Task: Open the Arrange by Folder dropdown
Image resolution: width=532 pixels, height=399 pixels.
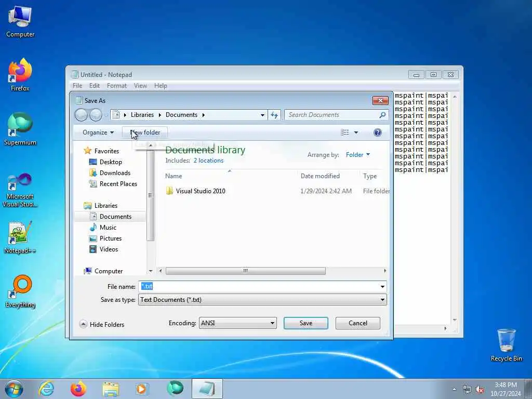Action: (358, 155)
